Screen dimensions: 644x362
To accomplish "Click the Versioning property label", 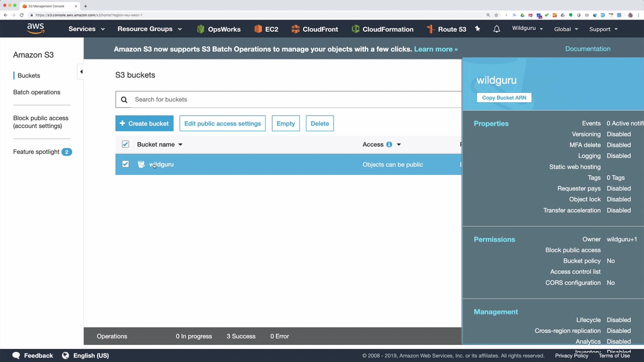I will [586, 134].
